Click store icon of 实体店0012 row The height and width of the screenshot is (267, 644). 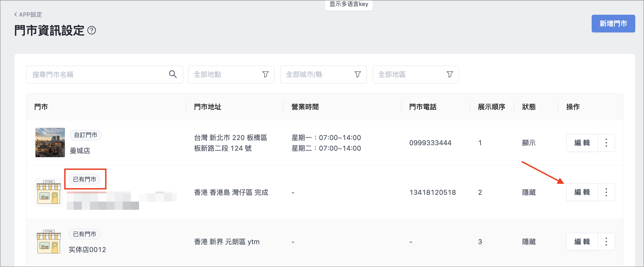(x=49, y=241)
